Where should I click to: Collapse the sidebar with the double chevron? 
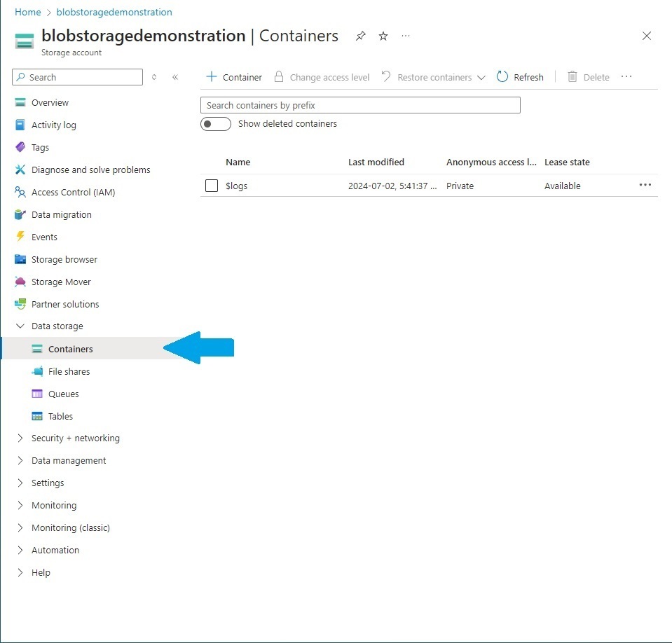175,77
